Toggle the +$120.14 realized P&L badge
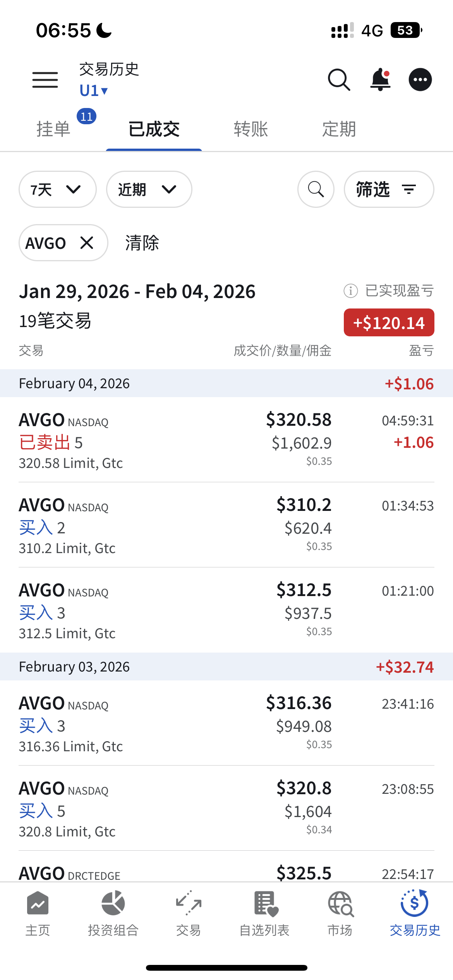Screen dimensions: 453x980 coord(389,322)
